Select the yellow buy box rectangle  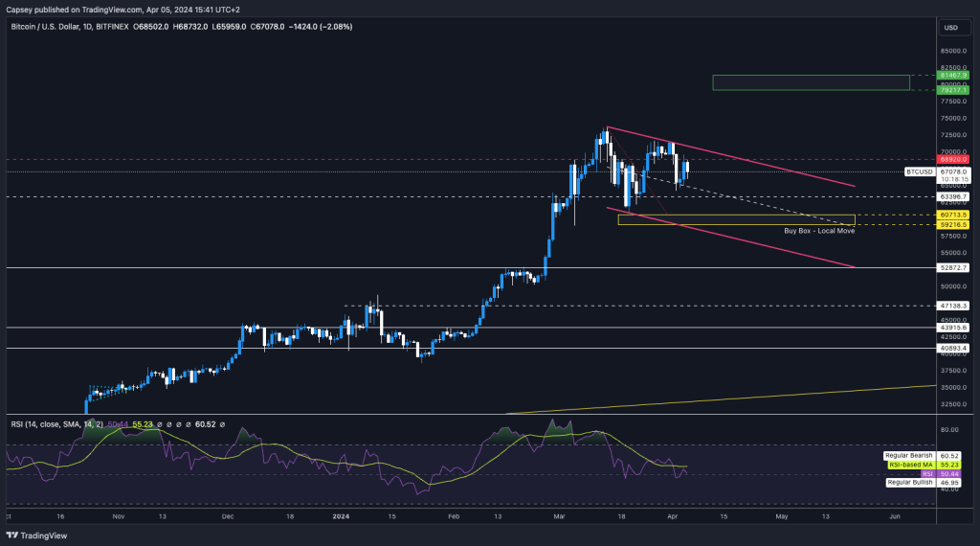(x=736, y=219)
